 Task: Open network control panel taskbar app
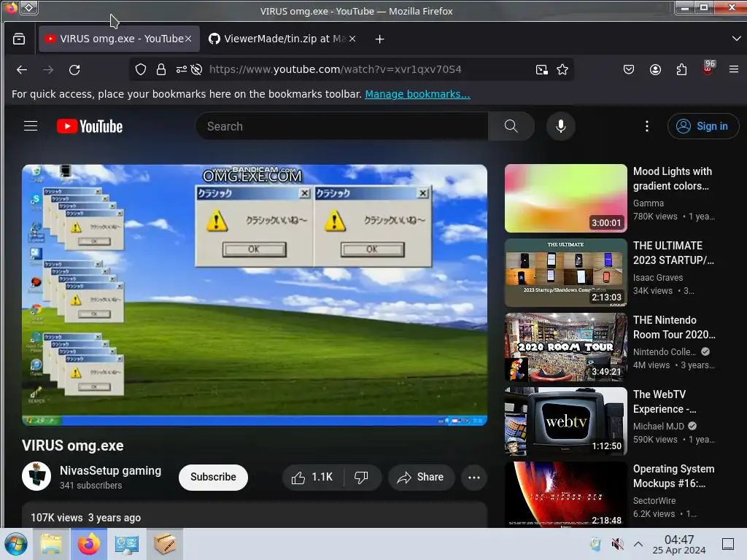(127, 544)
